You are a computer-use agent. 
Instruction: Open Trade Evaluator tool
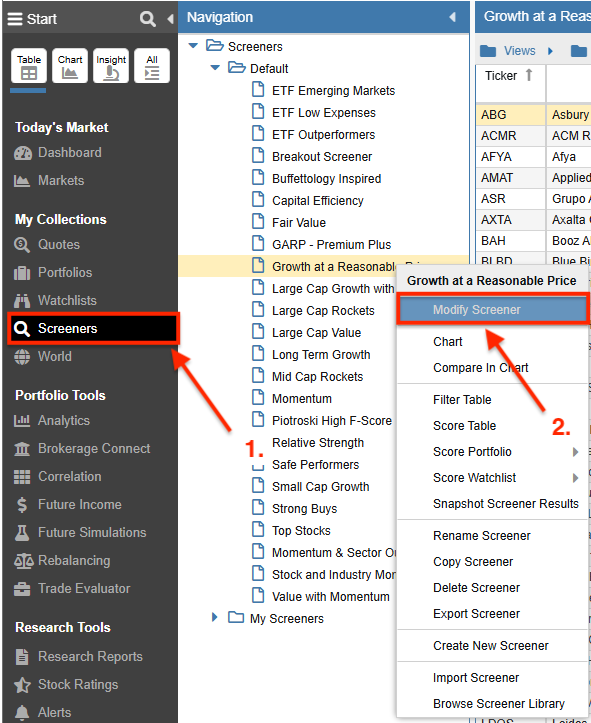[x=72, y=588]
